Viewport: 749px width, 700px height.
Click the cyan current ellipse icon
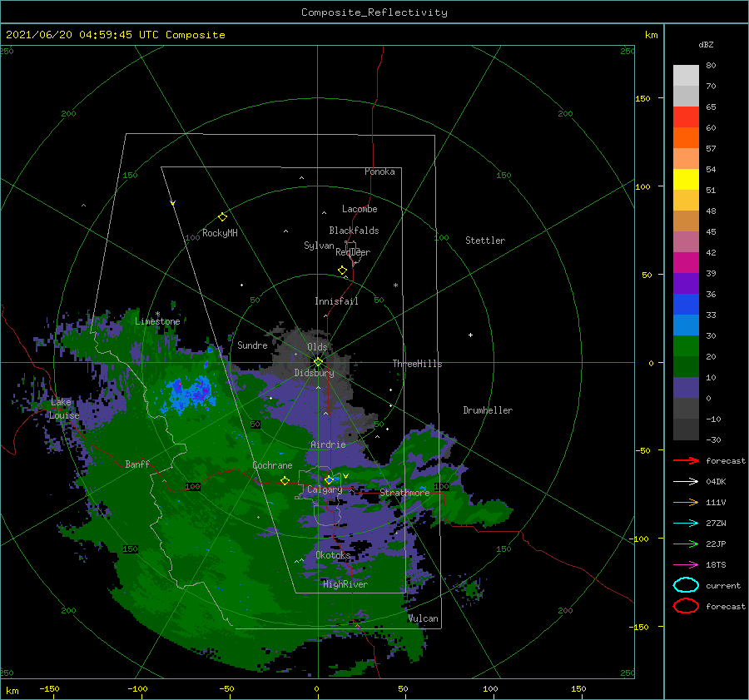686,585
